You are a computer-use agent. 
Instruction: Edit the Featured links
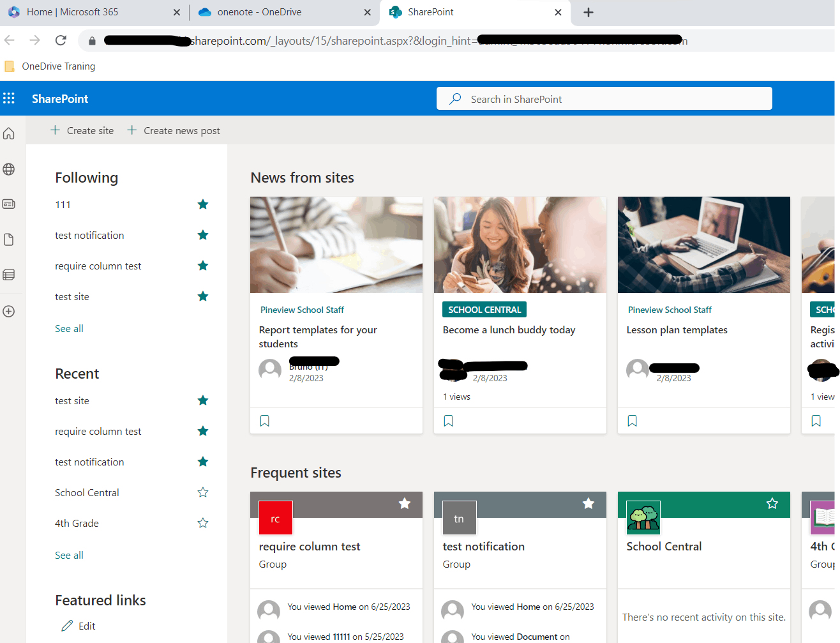[79, 626]
